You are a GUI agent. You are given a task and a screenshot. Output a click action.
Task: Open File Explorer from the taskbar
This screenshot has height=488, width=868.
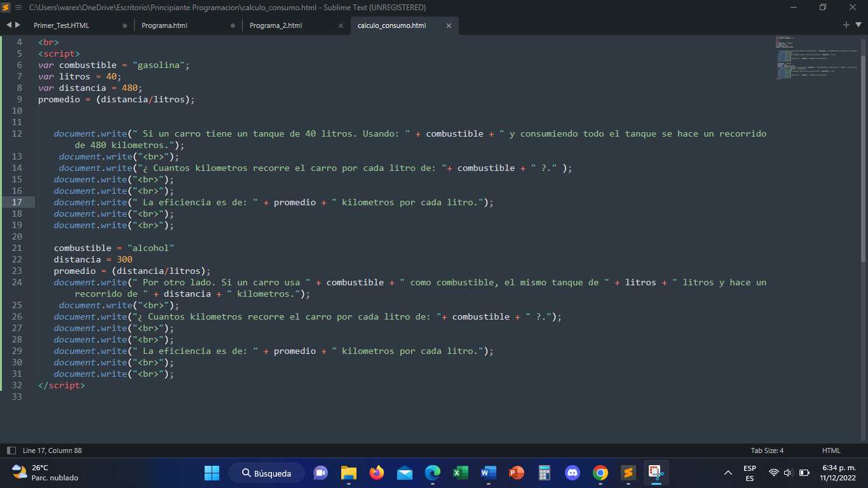[349, 473]
